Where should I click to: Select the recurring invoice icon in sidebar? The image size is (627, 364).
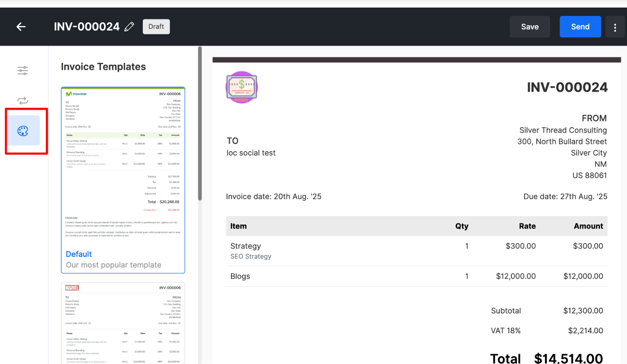tap(22, 101)
